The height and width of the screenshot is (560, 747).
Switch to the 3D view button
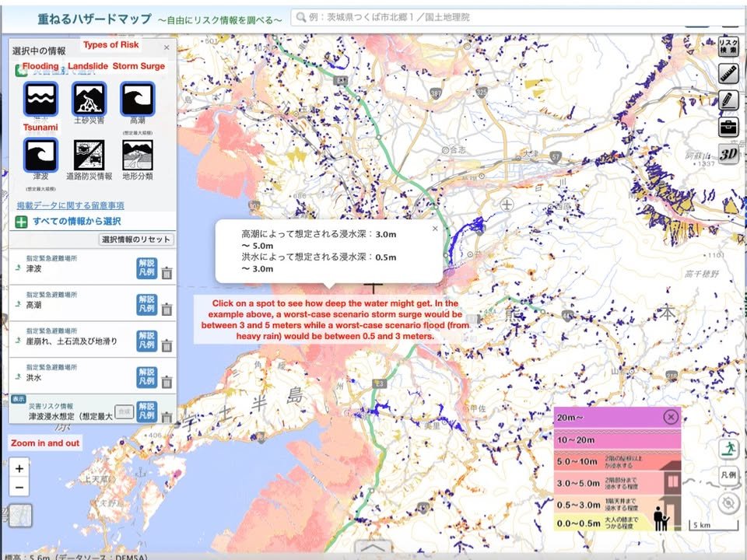[728, 153]
